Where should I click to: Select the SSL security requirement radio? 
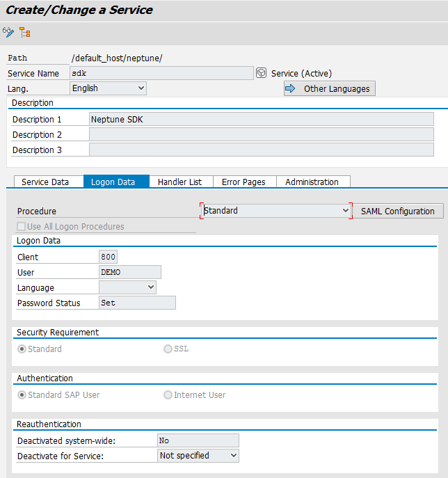168,349
